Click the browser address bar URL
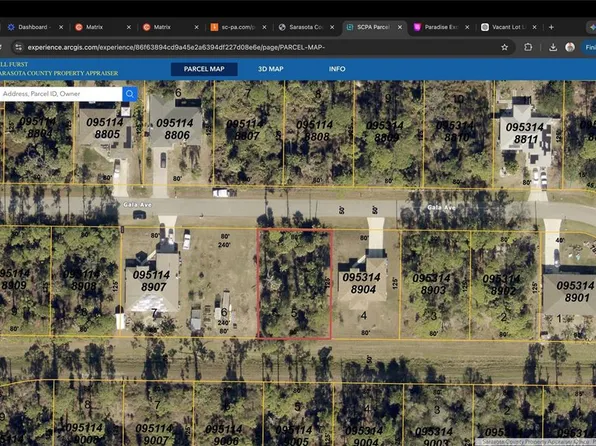596x446 pixels. tap(176, 48)
